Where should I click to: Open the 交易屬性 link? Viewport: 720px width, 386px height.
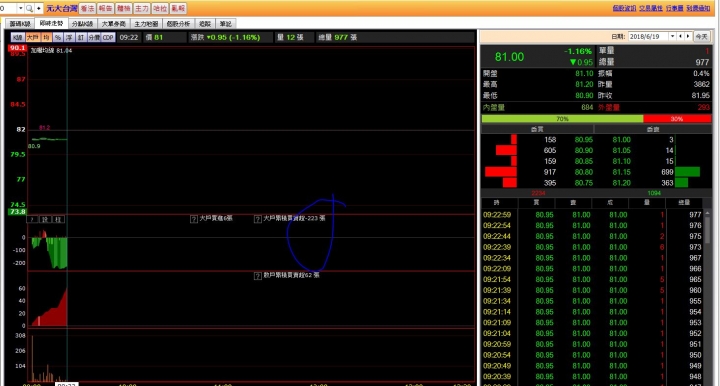651,8
